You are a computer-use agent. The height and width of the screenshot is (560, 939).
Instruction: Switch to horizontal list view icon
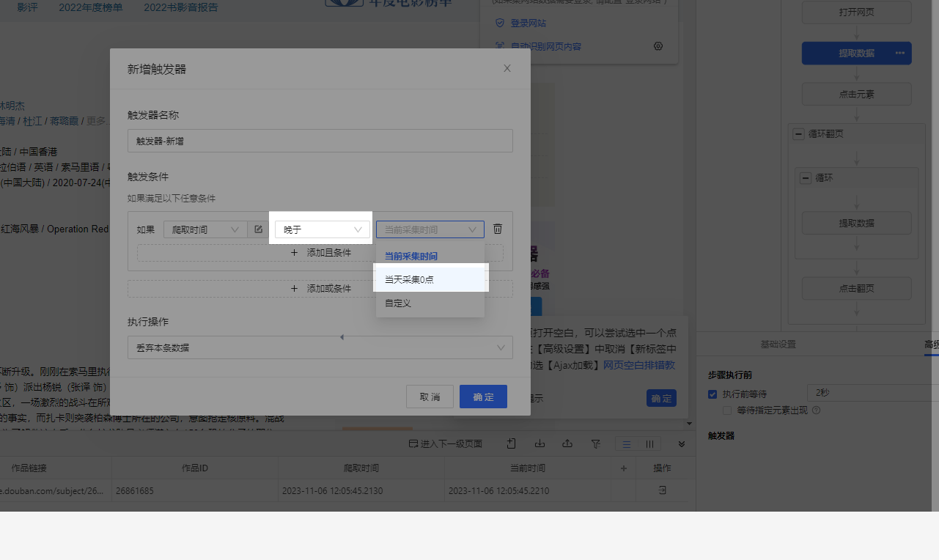627,444
